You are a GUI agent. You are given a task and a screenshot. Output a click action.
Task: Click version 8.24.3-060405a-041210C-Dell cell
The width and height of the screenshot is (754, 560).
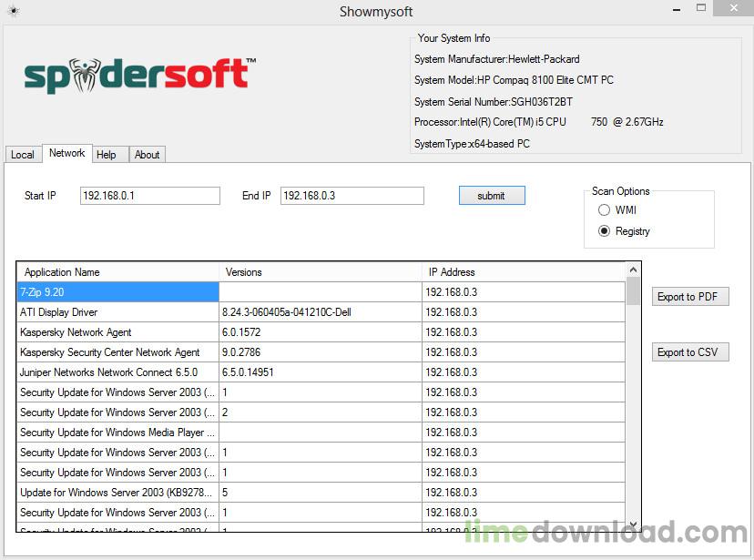[321, 312]
